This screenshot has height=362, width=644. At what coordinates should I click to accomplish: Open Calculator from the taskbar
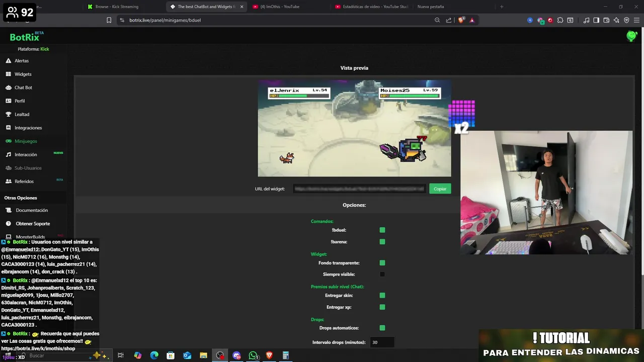(285, 355)
